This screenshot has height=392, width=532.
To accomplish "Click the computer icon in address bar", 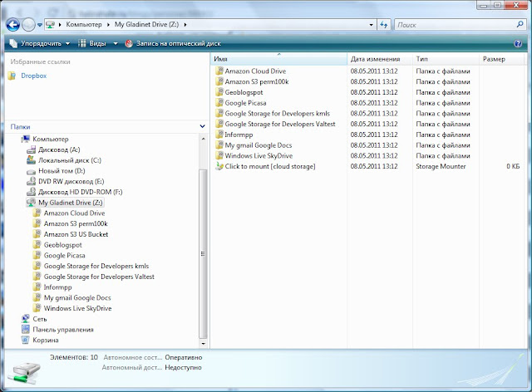I will (51, 24).
